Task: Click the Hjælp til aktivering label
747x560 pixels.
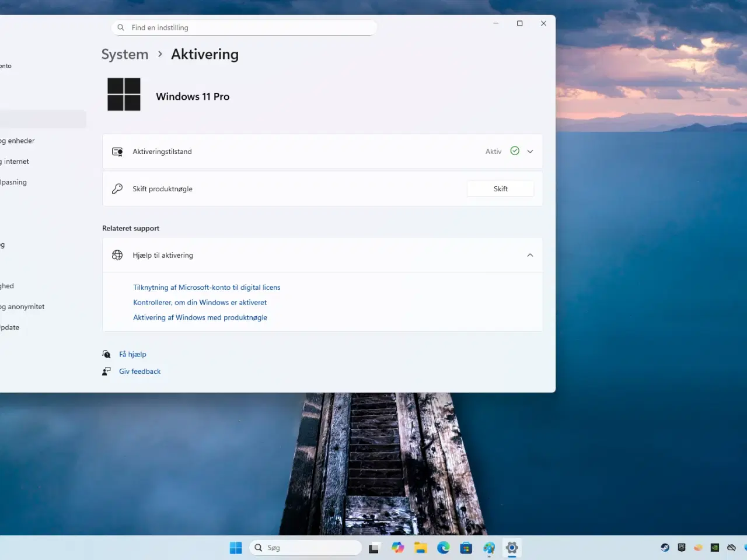Action: tap(162, 256)
